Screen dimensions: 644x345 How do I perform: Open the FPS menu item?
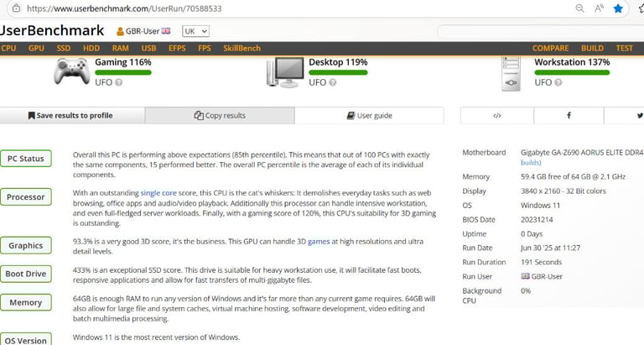click(x=204, y=48)
